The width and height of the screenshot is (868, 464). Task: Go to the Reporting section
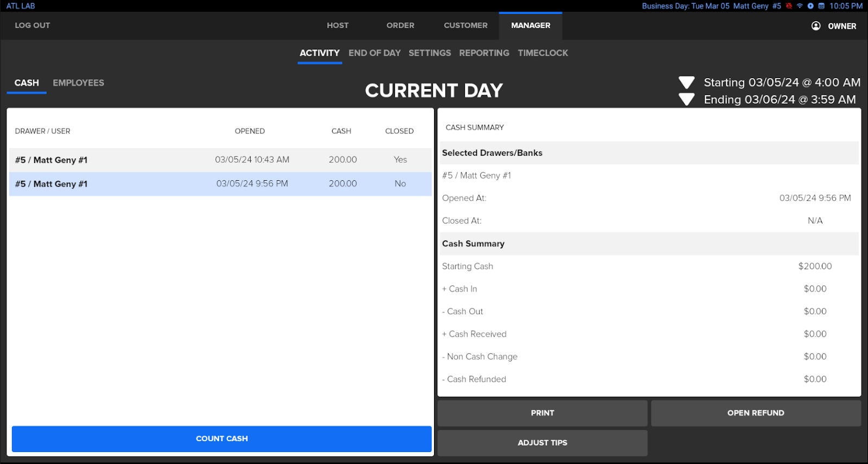484,53
